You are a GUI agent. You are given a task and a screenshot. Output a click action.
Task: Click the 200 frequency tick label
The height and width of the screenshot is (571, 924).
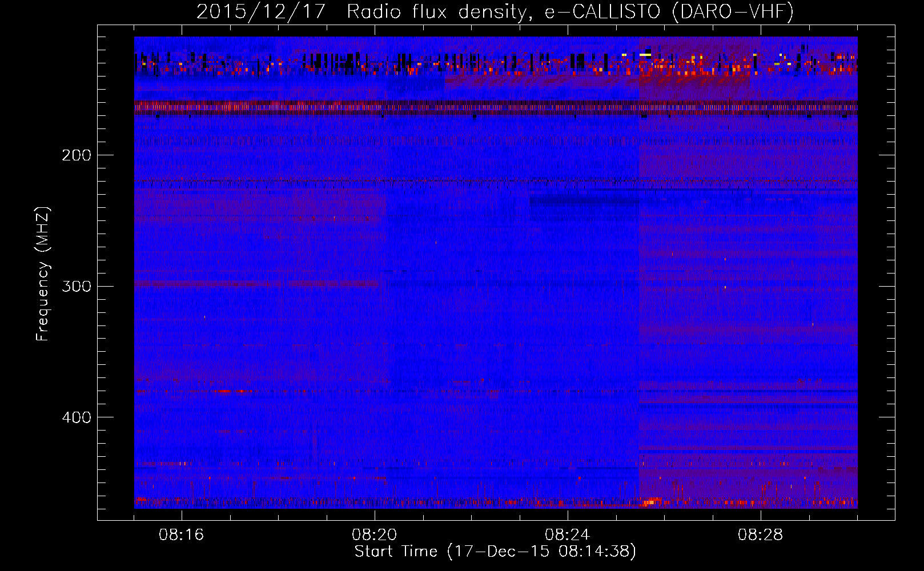click(77, 155)
